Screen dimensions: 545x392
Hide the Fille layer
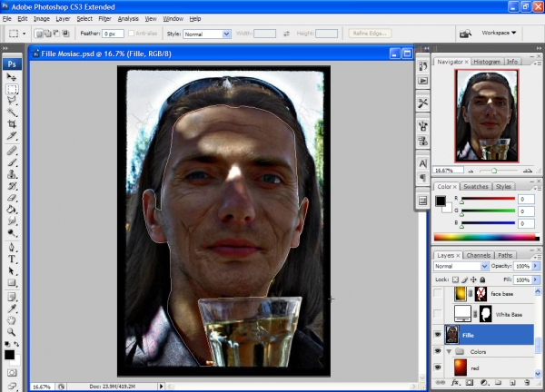tap(438, 335)
